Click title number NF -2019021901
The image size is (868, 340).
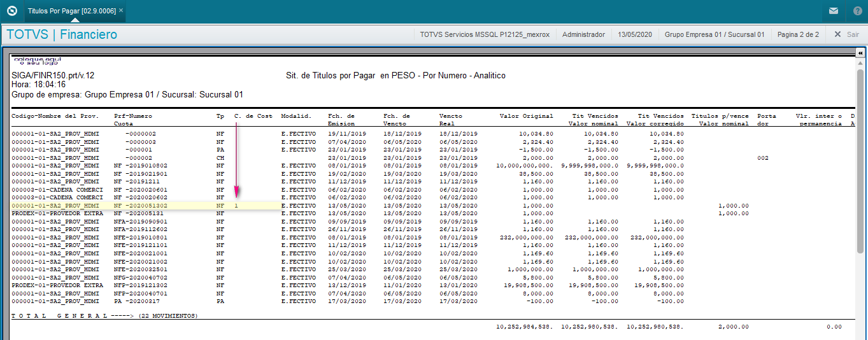pos(140,173)
